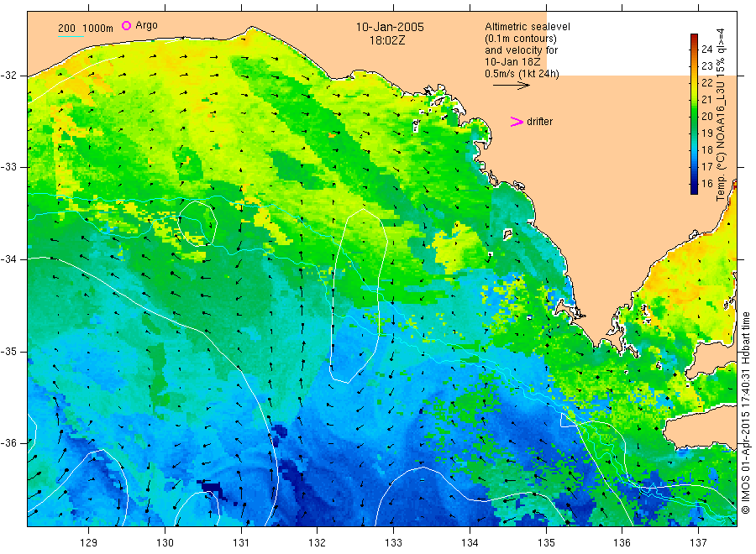Click the latitude axis label -34

pos(8,259)
